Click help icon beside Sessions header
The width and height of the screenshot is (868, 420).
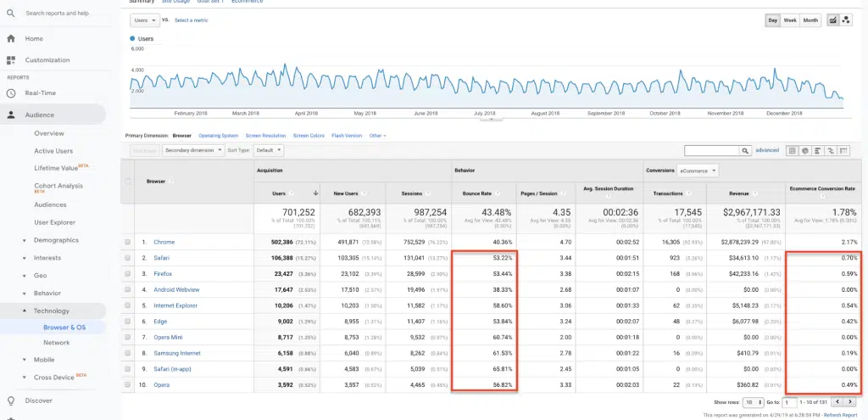click(x=430, y=193)
